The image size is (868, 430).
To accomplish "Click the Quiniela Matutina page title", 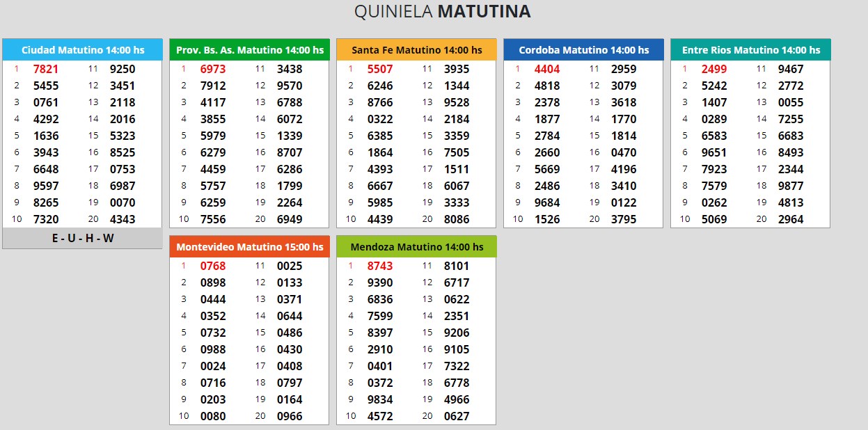I will coord(442,12).
